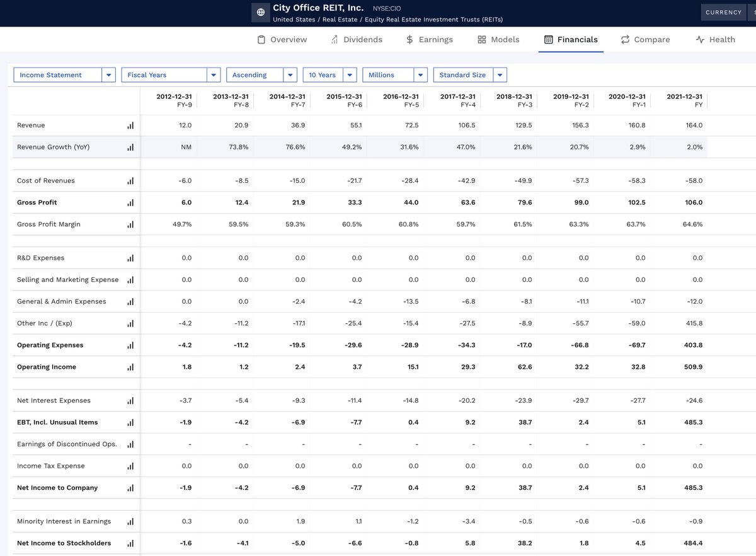756x556 pixels.
Task: Click the CURRENCY button
Action: [x=723, y=13]
